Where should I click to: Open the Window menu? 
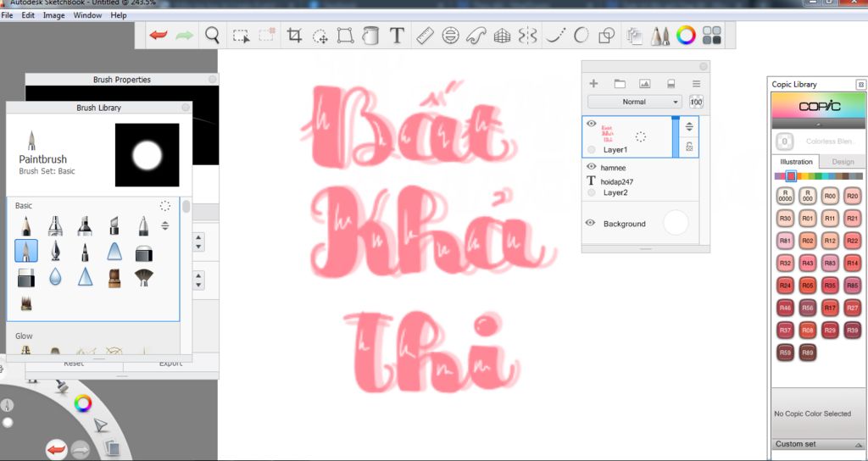[x=87, y=15]
